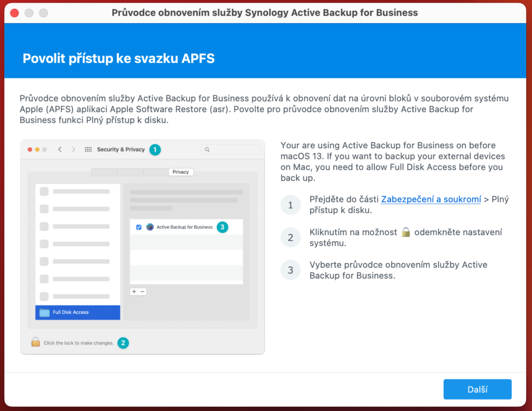Click the plus button below app list
This screenshot has height=411, width=532.
tap(134, 292)
